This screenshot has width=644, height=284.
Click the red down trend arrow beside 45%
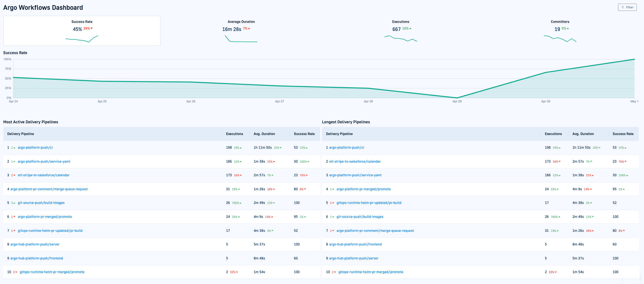[92, 28]
